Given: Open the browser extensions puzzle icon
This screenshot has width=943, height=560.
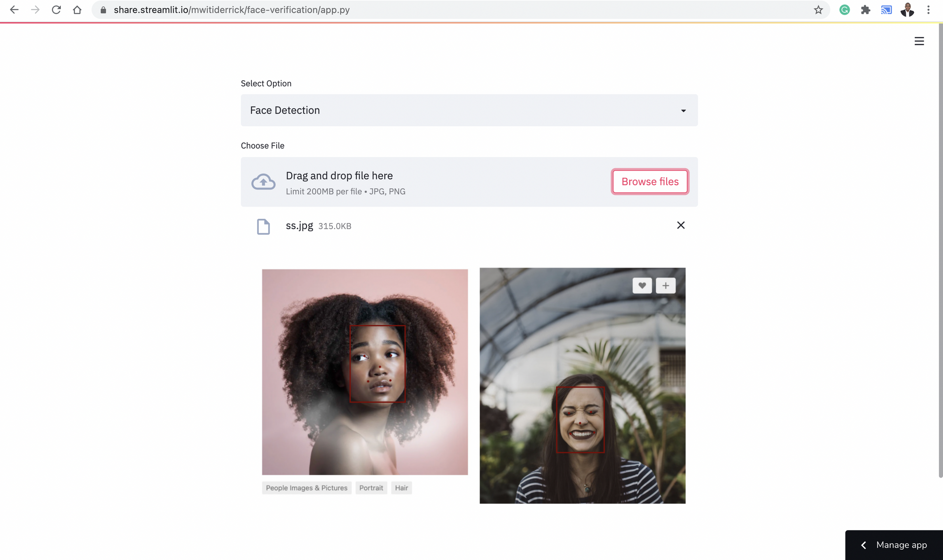Looking at the screenshot, I should (x=865, y=10).
